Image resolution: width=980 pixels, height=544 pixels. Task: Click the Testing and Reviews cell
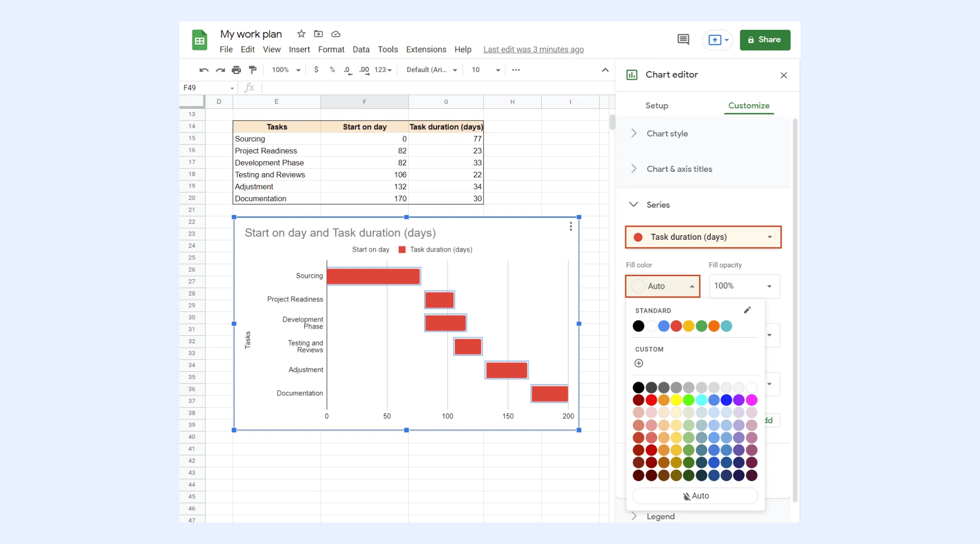tap(277, 175)
